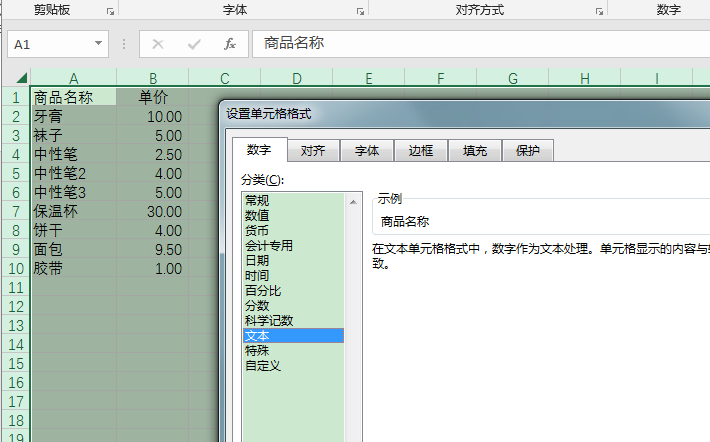Switch to the 字体 tab
Viewport: 710px width, 442px height.
click(x=366, y=150)
